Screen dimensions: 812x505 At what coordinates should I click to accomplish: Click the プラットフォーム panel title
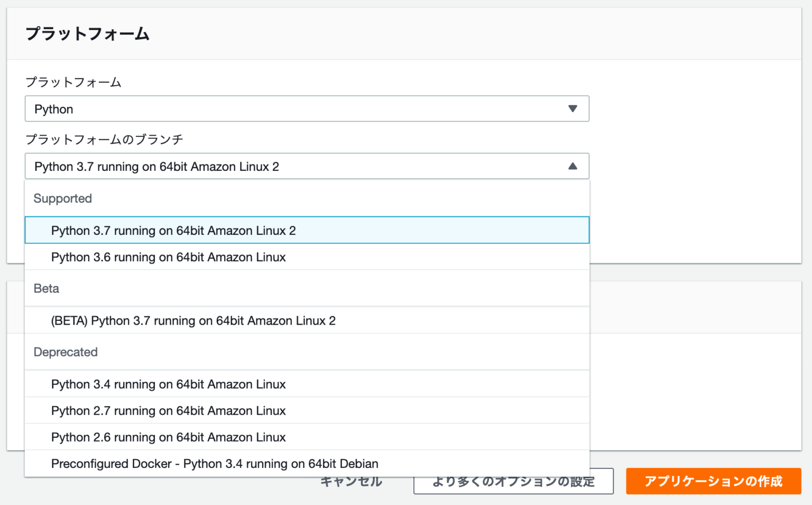(87, 33)
